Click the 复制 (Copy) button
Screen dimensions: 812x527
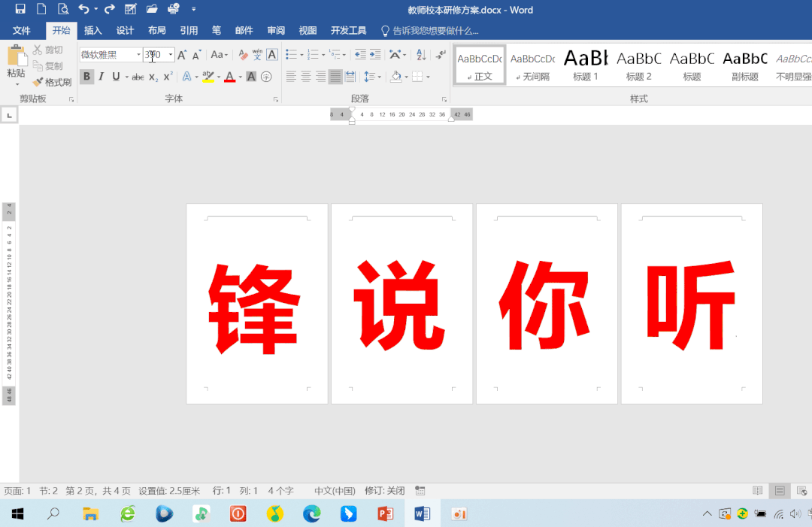pos(48,65)
